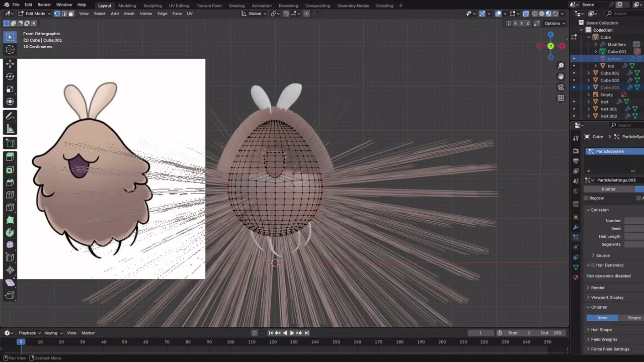Viewport: 644px width, 362px height.
Task: Select the Transform tool
Action: coord(10,102)
